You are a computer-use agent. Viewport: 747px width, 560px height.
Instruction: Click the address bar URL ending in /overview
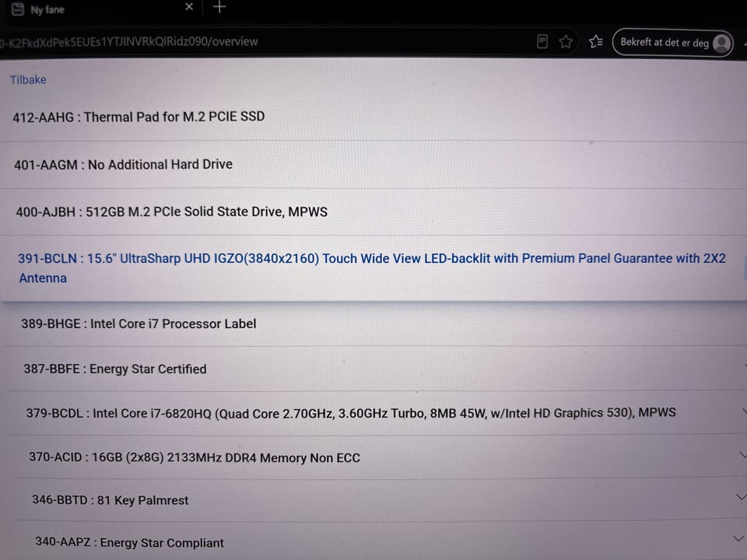tap(130, 41)
